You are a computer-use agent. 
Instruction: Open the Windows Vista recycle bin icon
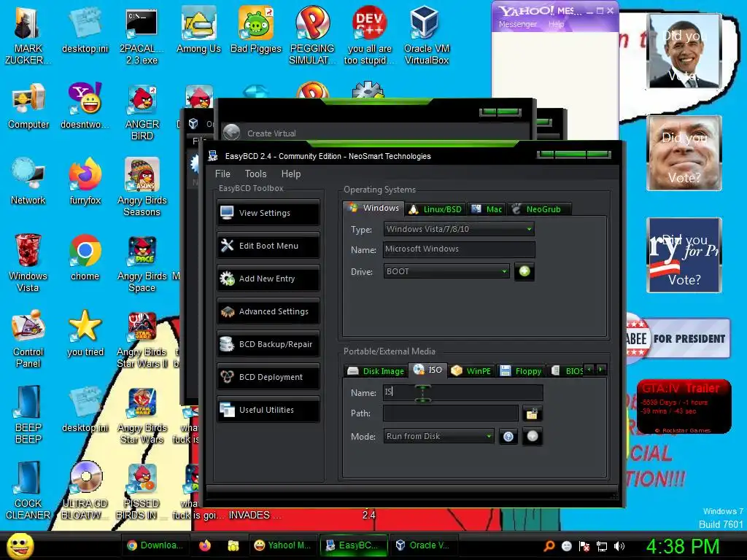pos(28,262)
